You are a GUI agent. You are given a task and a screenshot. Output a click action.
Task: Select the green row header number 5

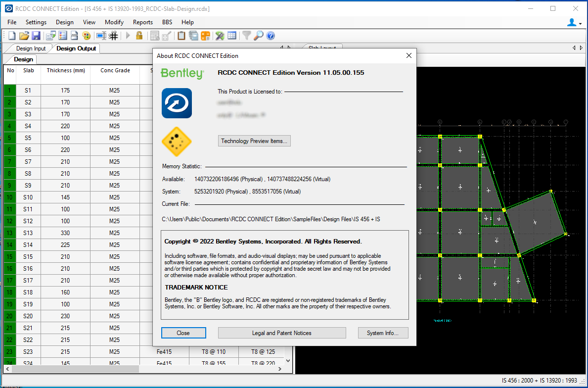click(x=10, y=138)
